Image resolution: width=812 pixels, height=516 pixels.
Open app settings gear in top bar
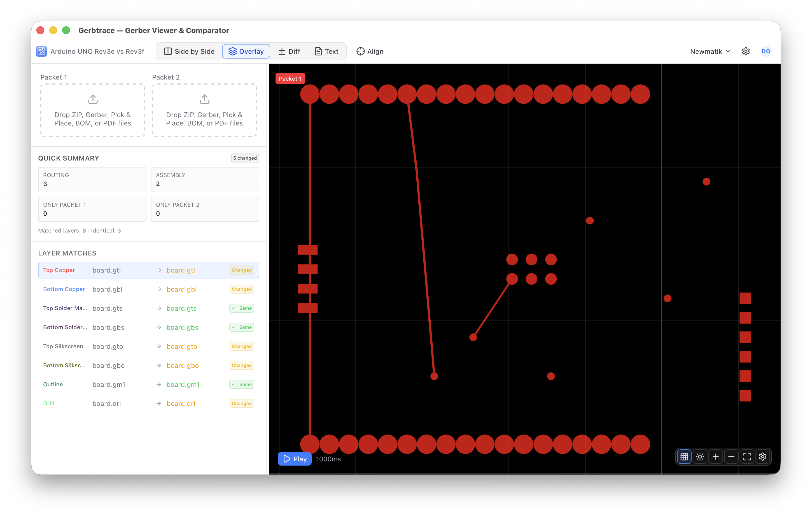point(746,51)
